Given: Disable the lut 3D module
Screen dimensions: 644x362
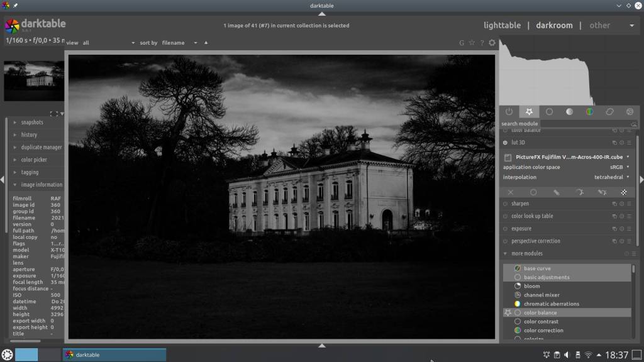Looking at the screenshot, I should pyautogui.click(x=505, y=143).
